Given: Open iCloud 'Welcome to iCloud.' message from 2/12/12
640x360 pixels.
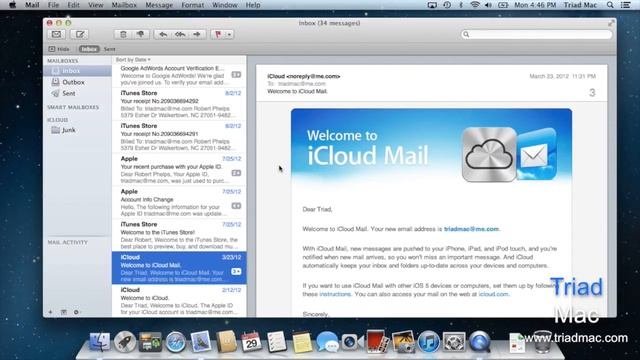Looking at the screenshot, I should 179,301.
